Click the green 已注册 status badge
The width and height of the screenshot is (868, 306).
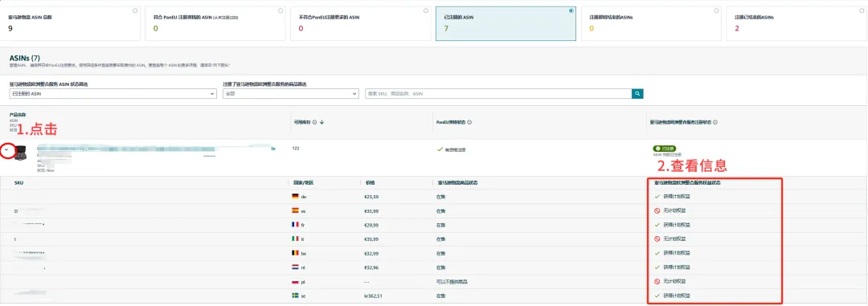pos(664,149)
